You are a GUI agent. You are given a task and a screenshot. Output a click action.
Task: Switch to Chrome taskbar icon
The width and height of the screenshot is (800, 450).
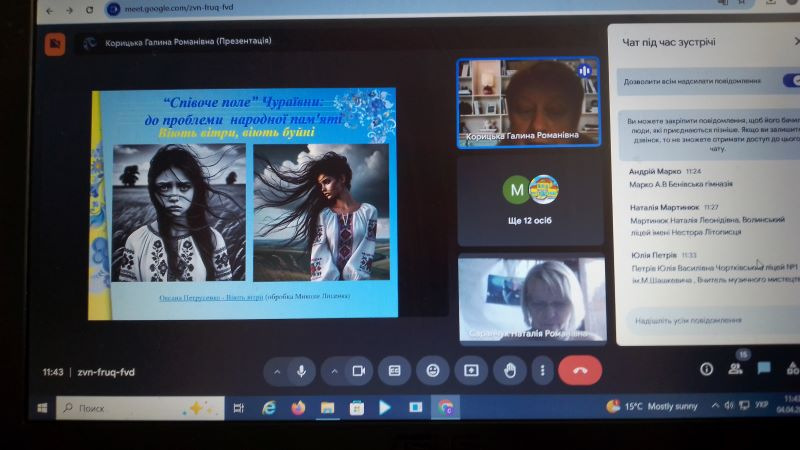445,408
